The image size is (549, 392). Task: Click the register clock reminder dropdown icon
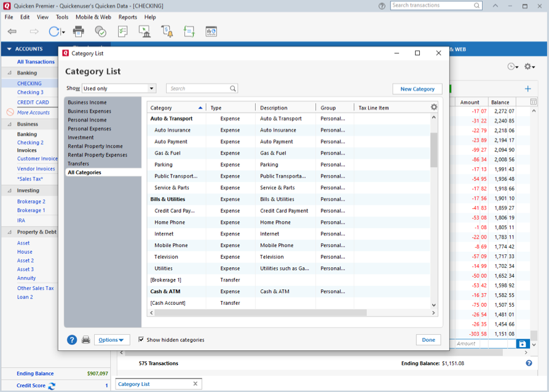coord(513,66)
